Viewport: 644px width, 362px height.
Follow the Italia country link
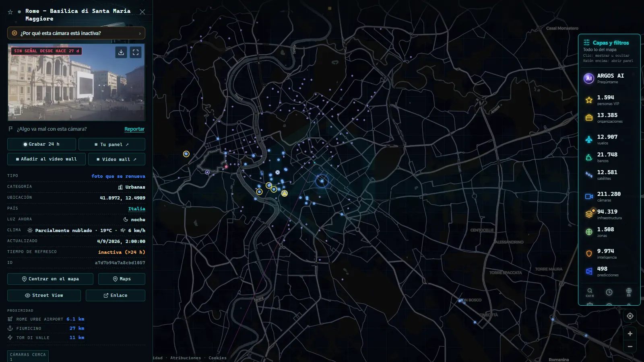[x=136, y=209]
